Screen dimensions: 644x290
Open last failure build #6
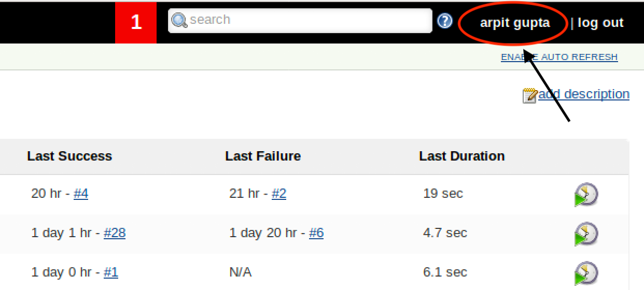pyautogui.click(x=316, y=233)
